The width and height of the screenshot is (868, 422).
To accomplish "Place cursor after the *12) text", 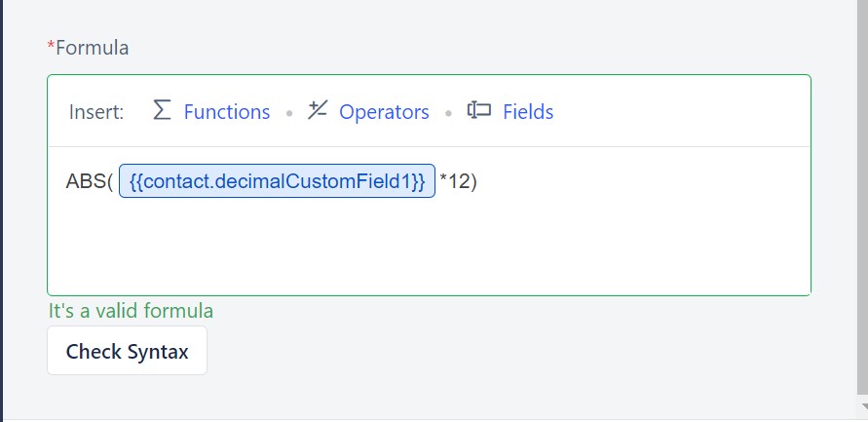I will coord(477,180).
